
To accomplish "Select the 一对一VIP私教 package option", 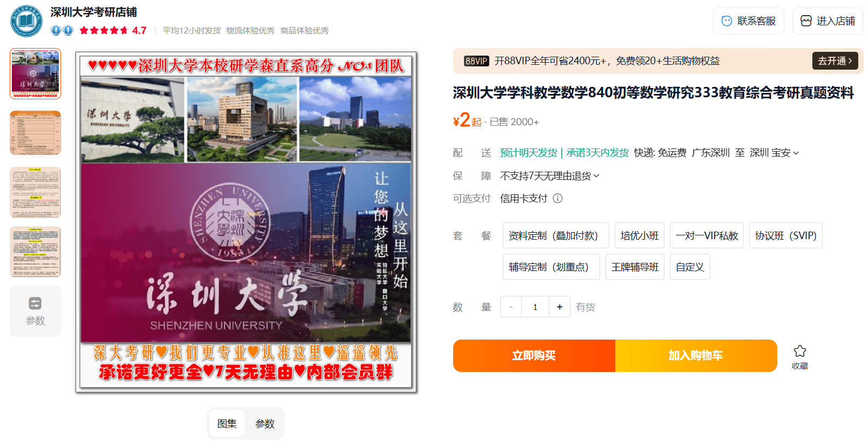I will tap(706, 235).
